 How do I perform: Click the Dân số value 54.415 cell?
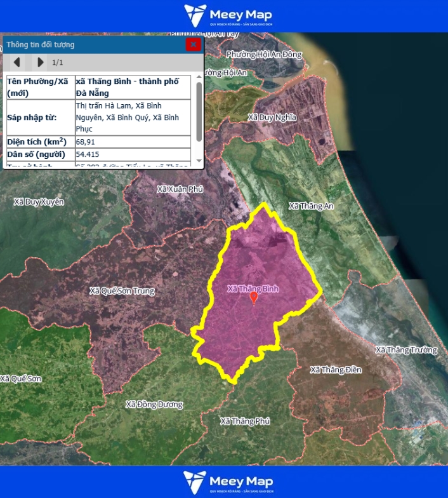(132, 154)
